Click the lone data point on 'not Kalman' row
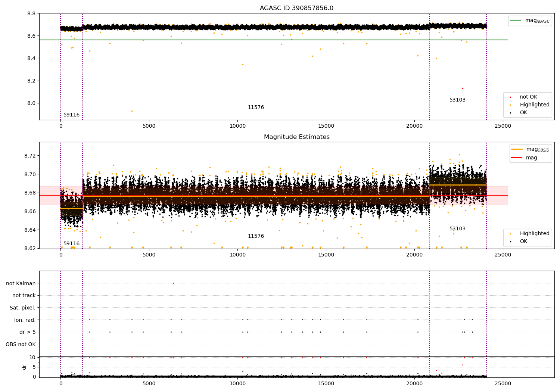 pyautogui.click(x=174, y=283)
